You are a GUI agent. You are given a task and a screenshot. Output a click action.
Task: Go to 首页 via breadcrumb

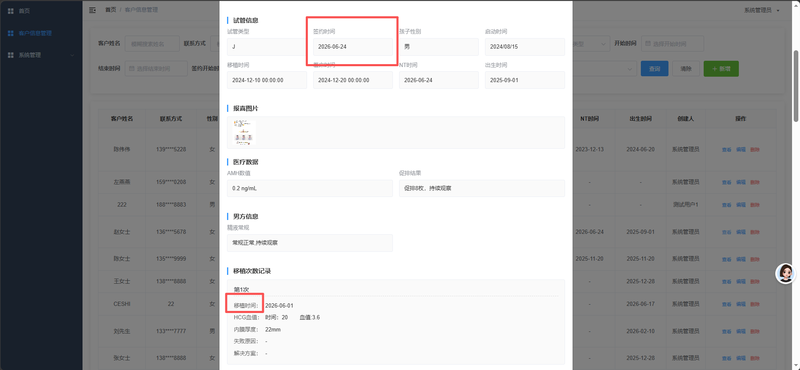point(110,10)
